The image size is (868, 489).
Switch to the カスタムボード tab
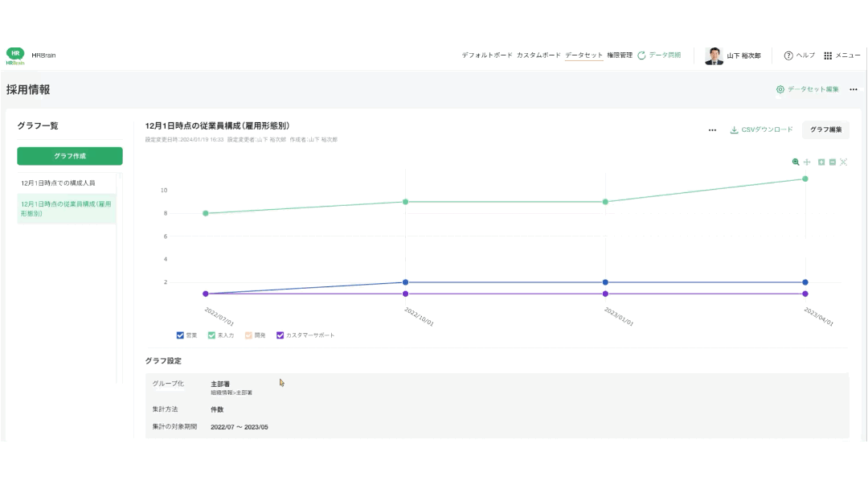pyautogui.click(x=538, y=55)
